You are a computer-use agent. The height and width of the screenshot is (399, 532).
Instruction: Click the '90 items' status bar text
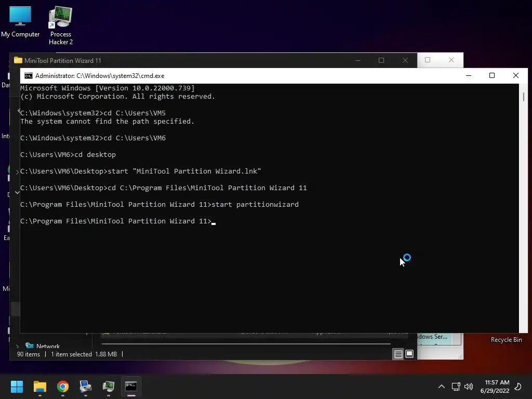29,354
